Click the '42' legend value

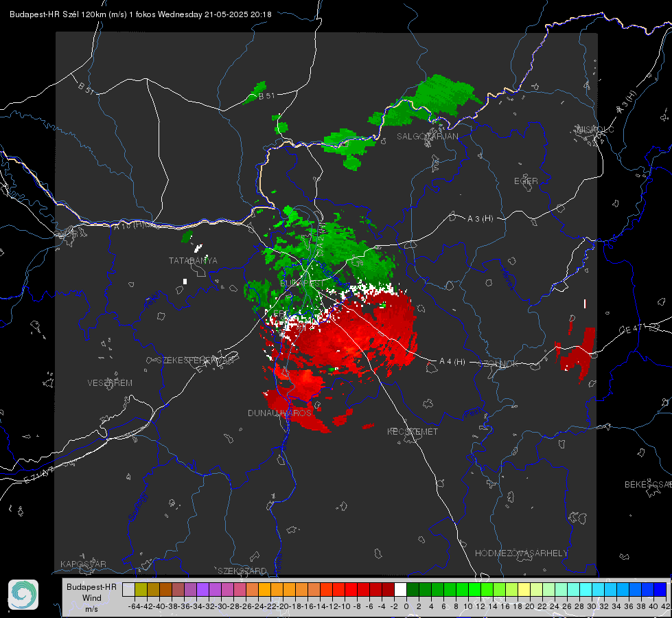click(666, 606)
